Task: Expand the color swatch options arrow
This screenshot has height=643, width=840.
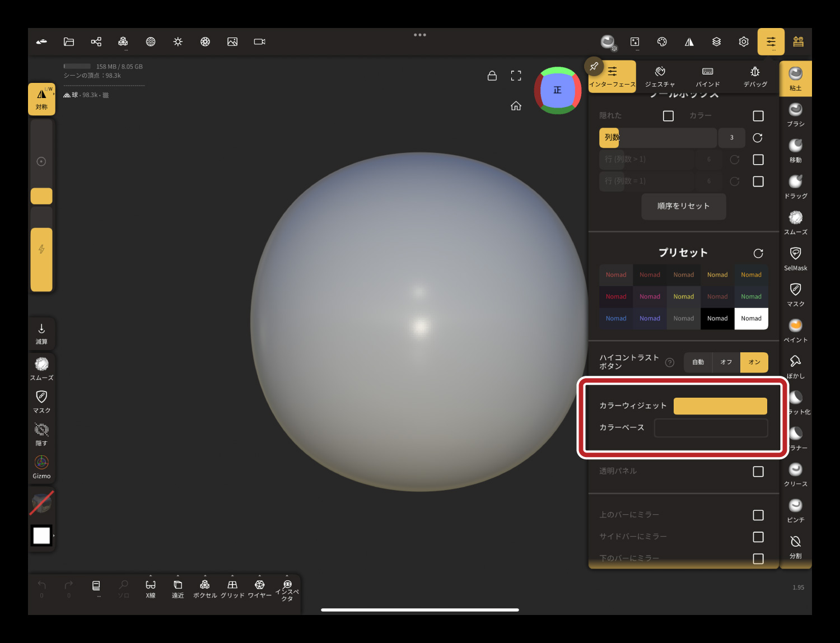Action: coord(54,536)
